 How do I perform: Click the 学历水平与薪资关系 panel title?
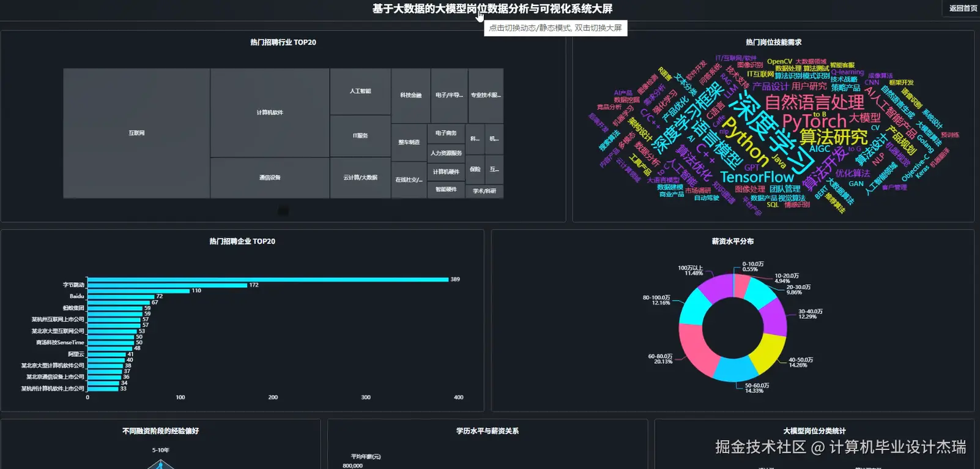488,431
